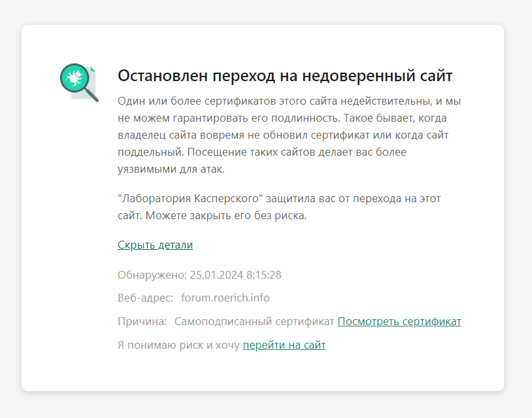The width and height of the screenshot is (532, 418).
Task: Click the detection timestamp '25.01.2024 8:15:28'
Action: pos(235,275)
